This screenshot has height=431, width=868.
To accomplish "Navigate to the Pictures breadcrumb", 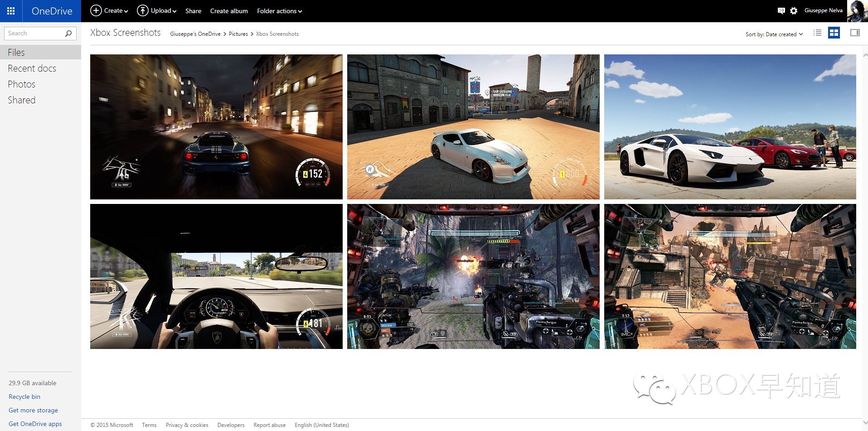I will (238, 34).
